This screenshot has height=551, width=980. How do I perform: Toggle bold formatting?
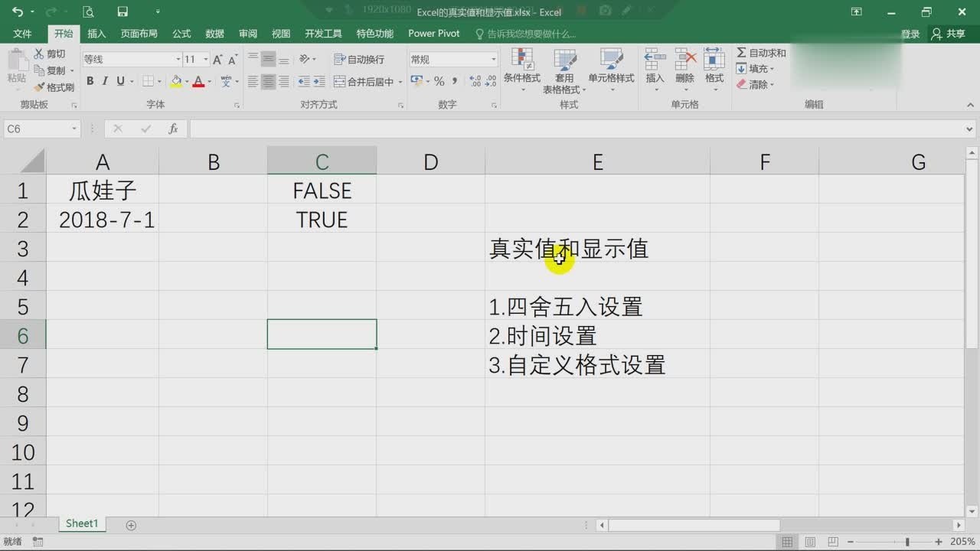(x=90, y=81)
